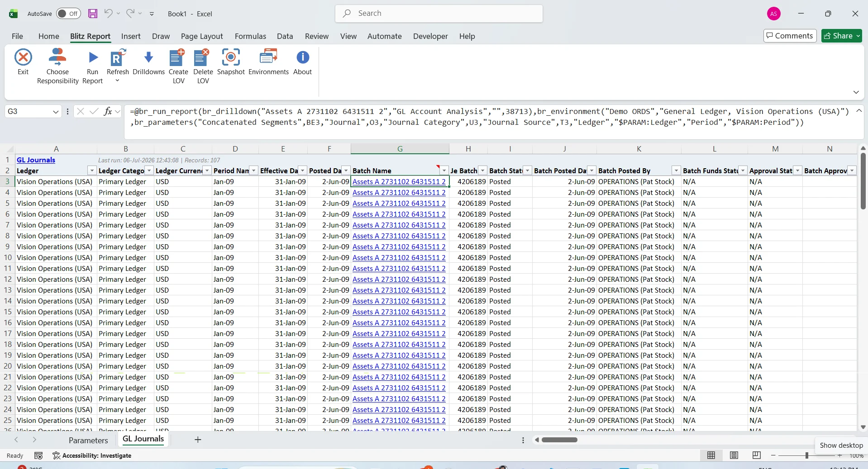Toggle the AutoSave switch
This screenshot has height=469, width=868.
68,14
